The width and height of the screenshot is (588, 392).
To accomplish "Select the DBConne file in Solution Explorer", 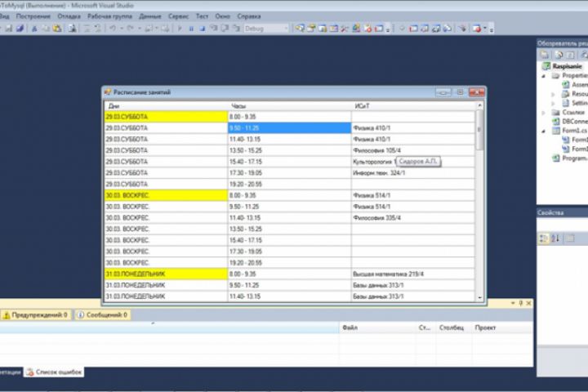I will pyautogui.click(x=575, y=122).
